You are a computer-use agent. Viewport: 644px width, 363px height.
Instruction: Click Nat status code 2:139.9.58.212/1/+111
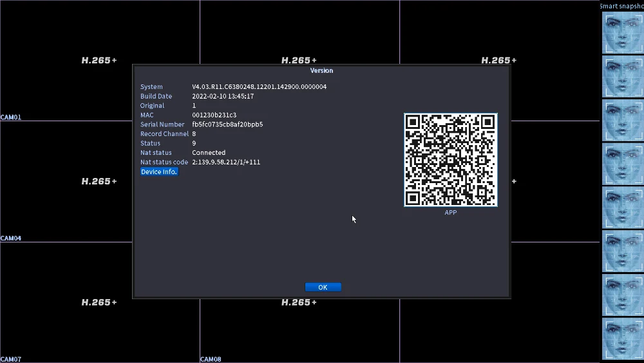tap(226, 162)
